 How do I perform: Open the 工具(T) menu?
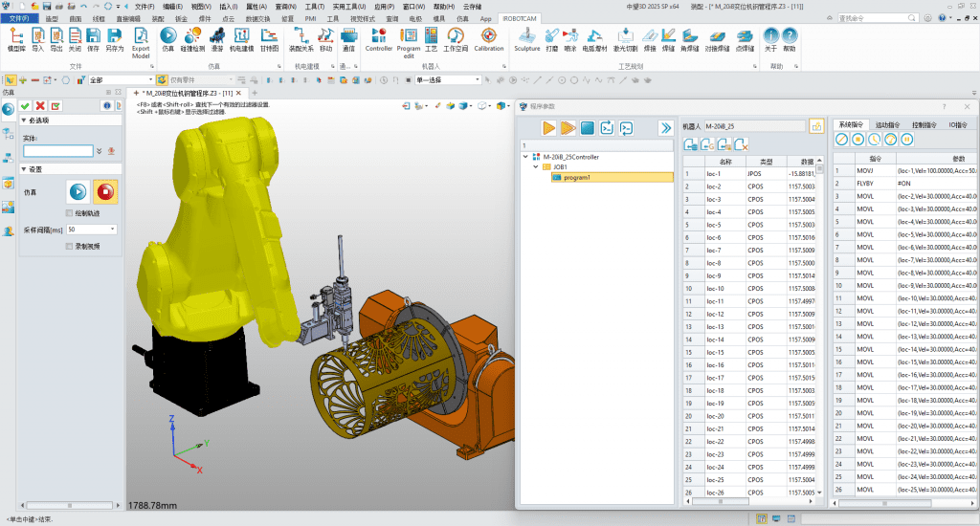(x=315, y=6)
